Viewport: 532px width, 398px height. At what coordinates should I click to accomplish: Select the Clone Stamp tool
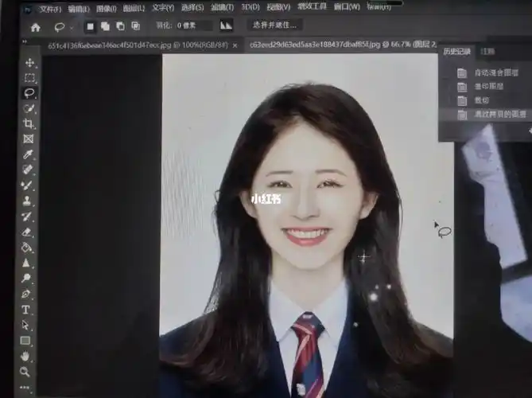click(x=27, y=201)
